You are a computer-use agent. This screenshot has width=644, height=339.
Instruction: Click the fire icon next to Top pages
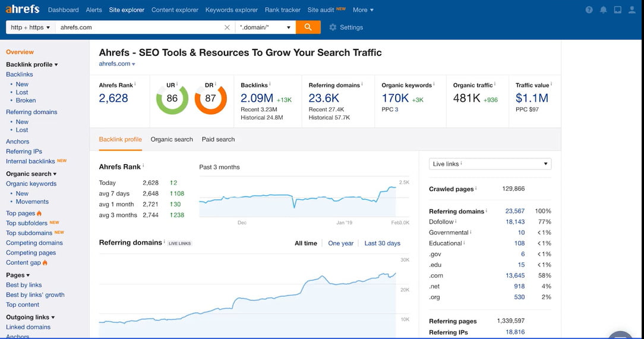[x=39, y=214]
